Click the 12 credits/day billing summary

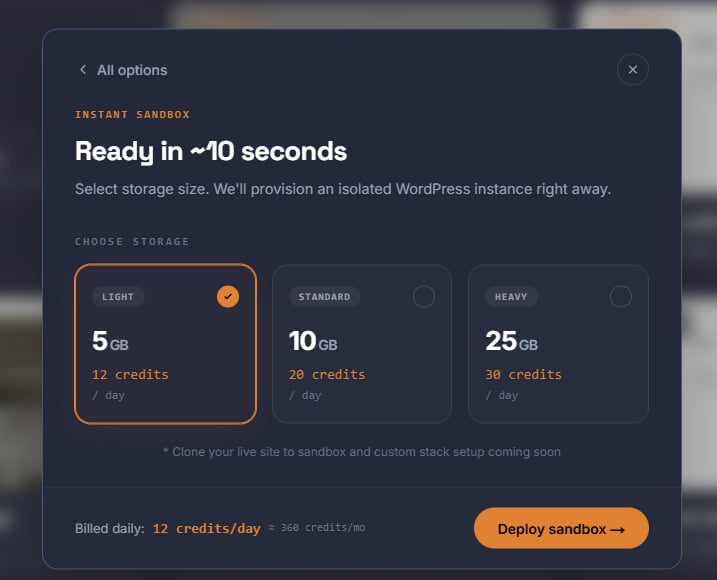click(x=206, y=529)
